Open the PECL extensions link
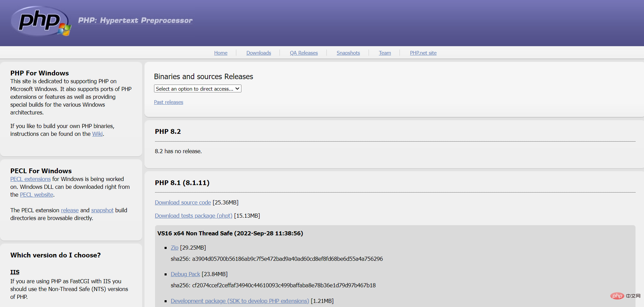 [30, 179]
